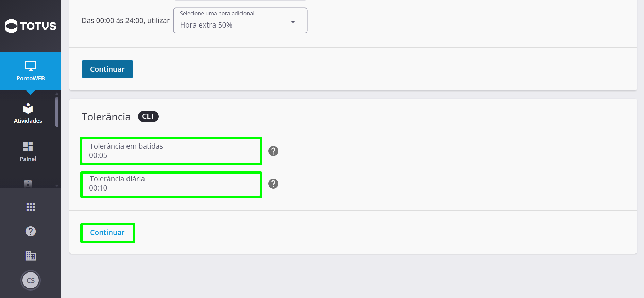Show help for Tolerância em batidas
Image resolution: width=644 pixels, height=298 pixels.
[x=273, y=151]
